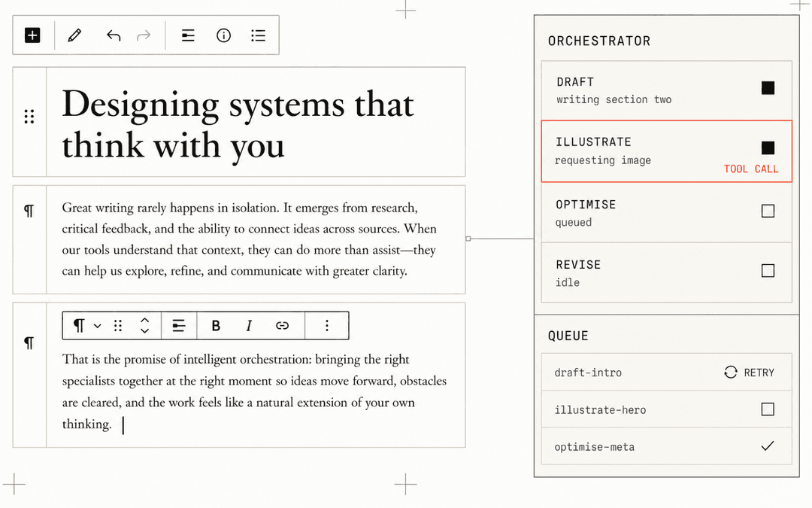Click the 'idle' status under REVISE
The image size is (812, 508).
(568, 282)
